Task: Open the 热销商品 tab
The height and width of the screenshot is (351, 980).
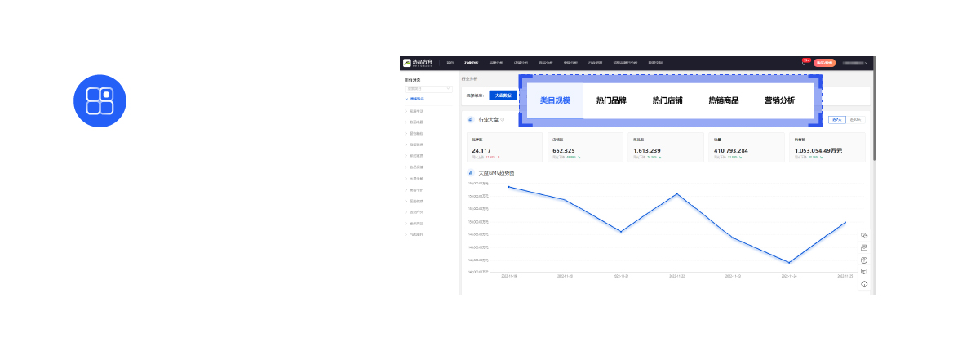Action: pos(724,100)
